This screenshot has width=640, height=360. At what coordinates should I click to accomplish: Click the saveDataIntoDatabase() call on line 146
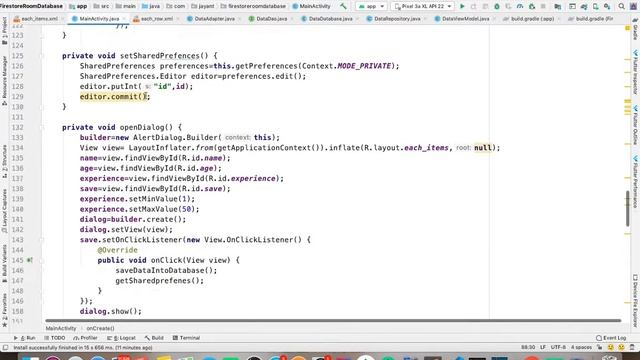click(166, 271)
